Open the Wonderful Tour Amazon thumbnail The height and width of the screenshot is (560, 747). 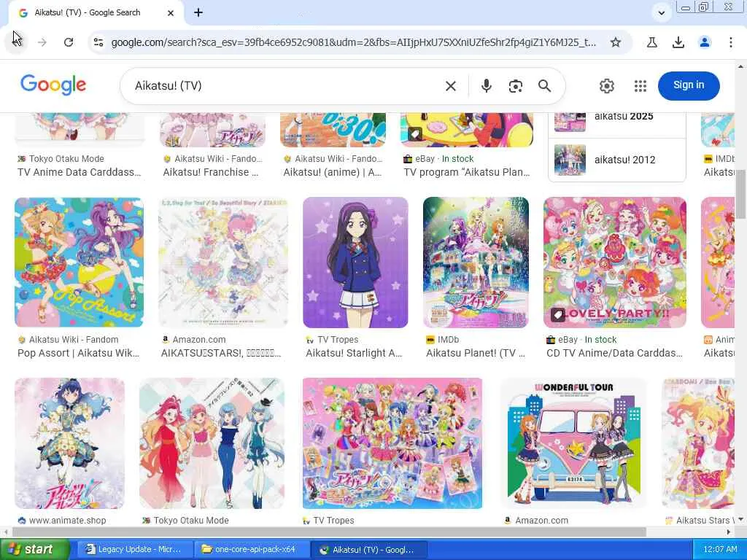click(x=573, y=443)
